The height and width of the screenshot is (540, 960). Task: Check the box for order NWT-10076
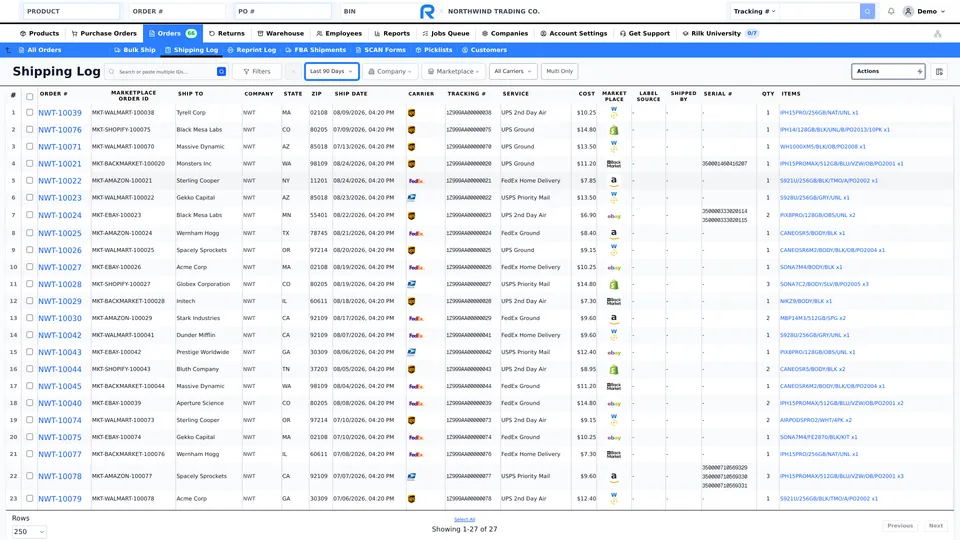29,130
